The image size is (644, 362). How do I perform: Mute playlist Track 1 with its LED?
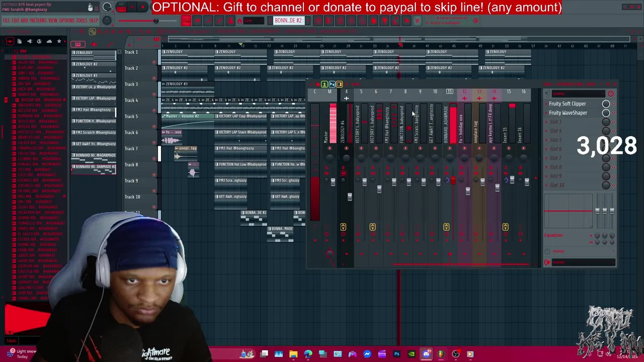point(154,62)
